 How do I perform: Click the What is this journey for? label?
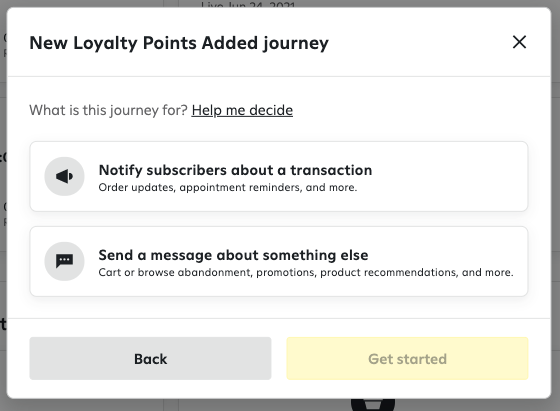pos(108,110)
